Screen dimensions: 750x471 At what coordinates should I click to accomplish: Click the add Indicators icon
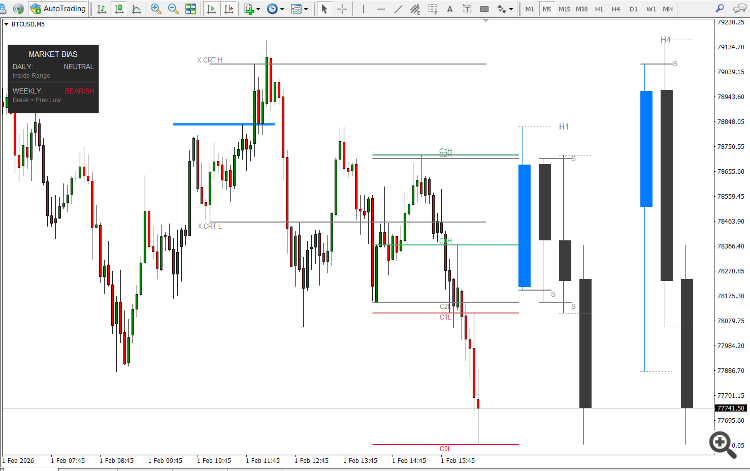coord(249,9)
